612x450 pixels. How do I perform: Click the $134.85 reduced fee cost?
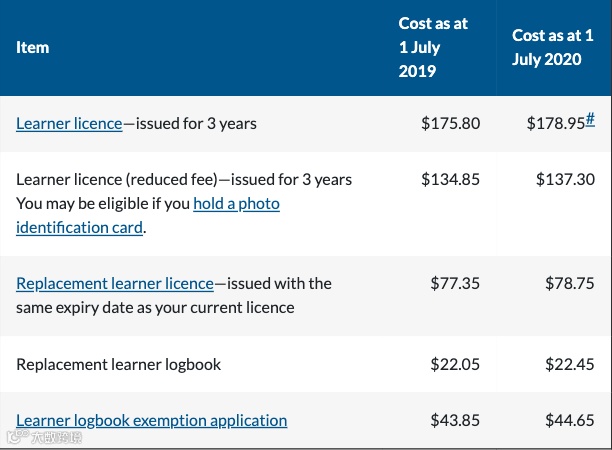click(451, 179)
